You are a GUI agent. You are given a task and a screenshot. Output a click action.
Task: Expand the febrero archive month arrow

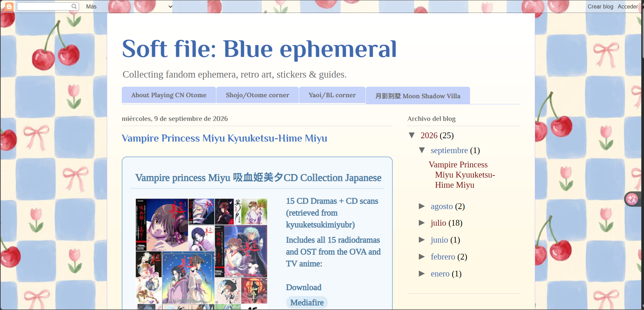coord(422,257)
